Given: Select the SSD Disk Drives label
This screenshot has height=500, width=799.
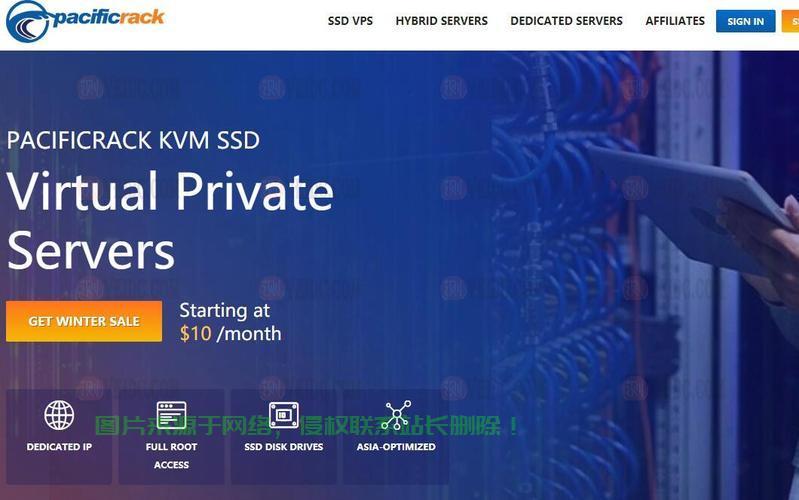Looking at the screenshot, I should 284,446.
